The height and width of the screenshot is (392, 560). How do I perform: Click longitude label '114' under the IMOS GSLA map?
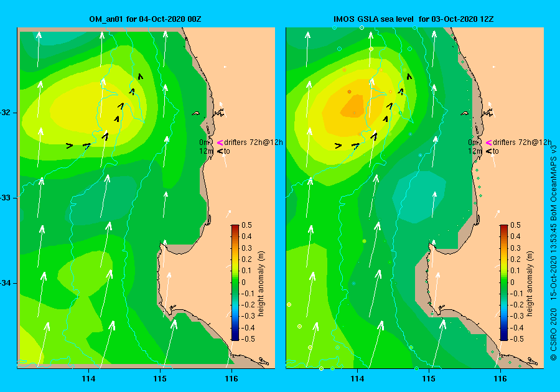(x=358, y=379)
